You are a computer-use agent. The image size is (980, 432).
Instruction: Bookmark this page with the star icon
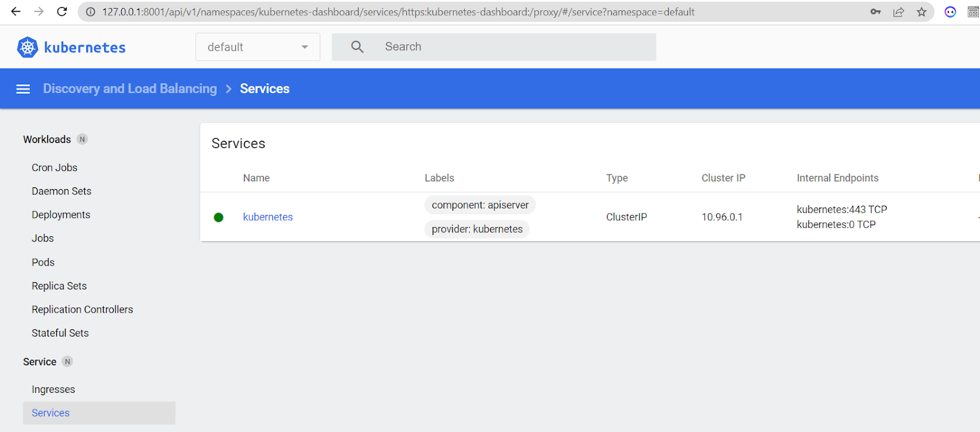point(921,12)
